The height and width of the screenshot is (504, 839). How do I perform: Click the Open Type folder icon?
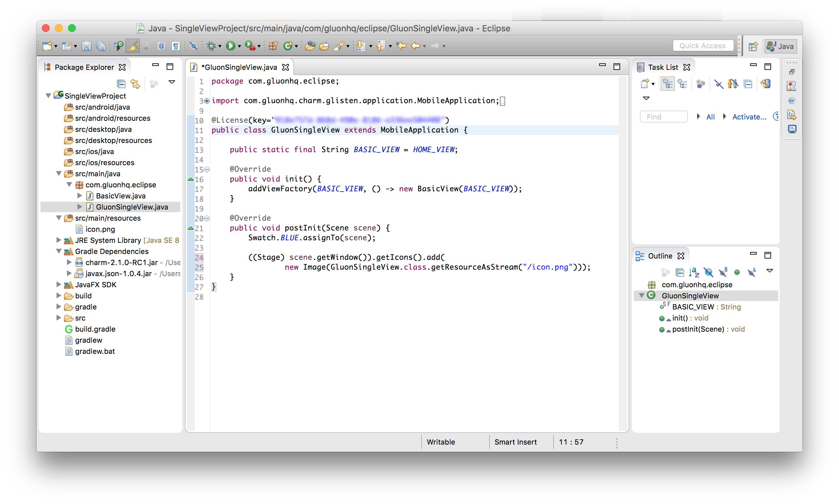310,46
